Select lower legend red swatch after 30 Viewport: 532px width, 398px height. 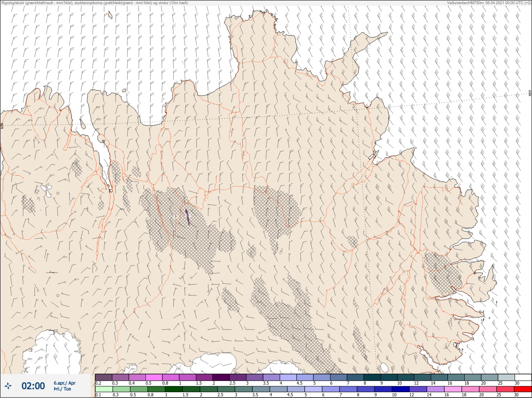coord(523,389)
